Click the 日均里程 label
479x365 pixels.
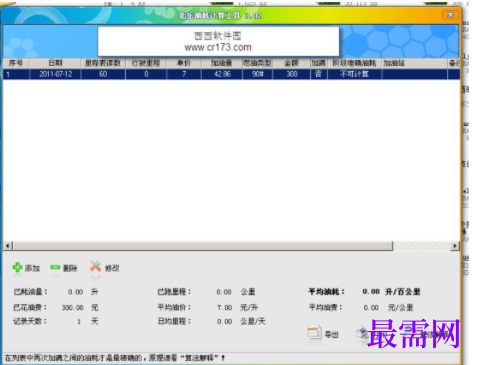click(174, 321)
